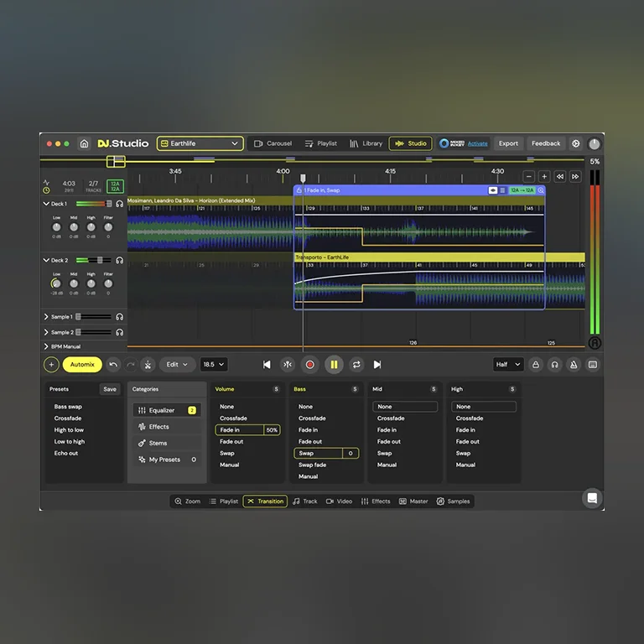Click the Home icon in top bar
644x644 pixels.
[x=84, y=143]
